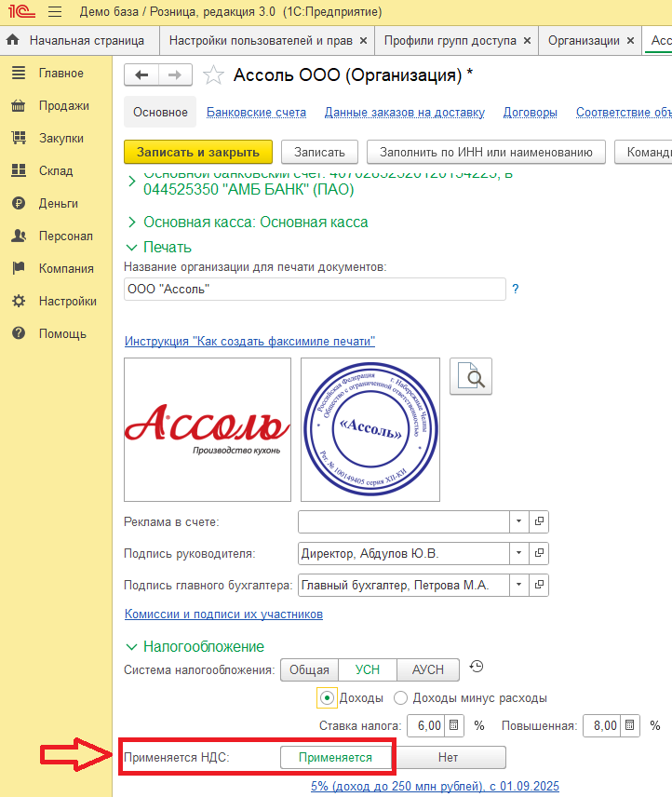Collapse the Печать section
This screenshot has height=797, width=672.
coord(131,247)
